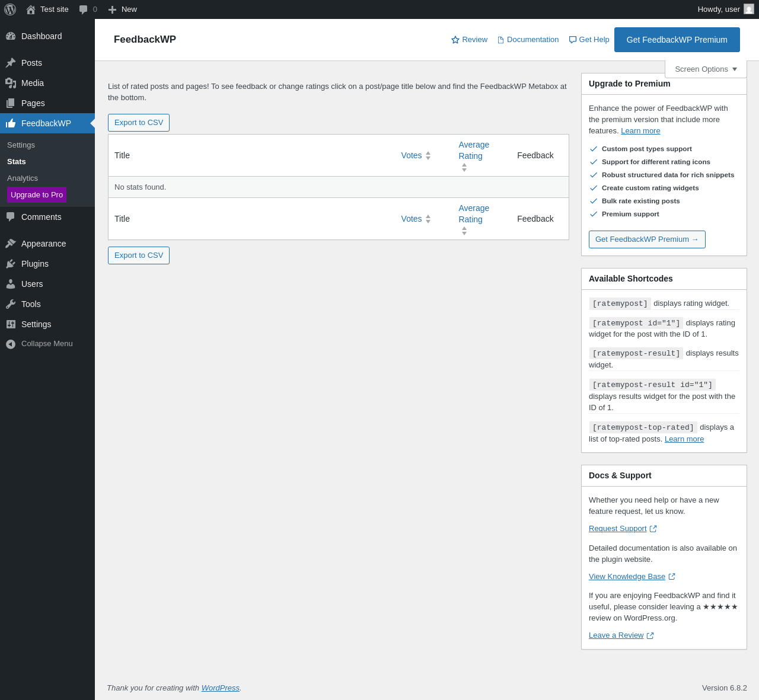
Task: Click the Upgrade to Pro submenu item
Action: (37, 195)
